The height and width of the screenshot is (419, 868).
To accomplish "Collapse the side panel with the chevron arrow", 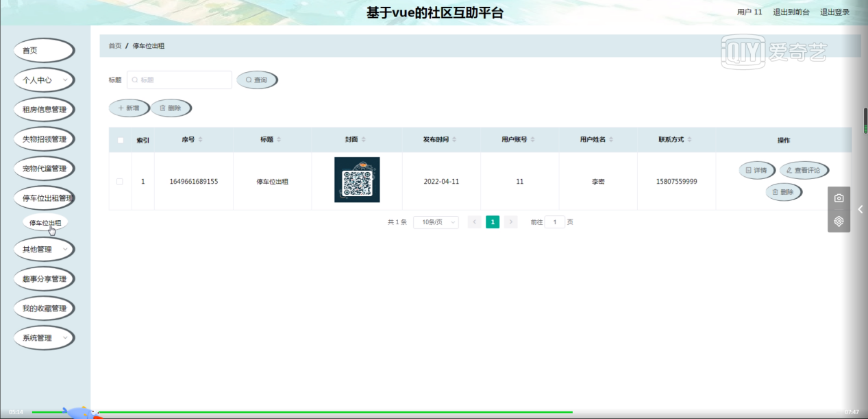I will pos(860,210).
